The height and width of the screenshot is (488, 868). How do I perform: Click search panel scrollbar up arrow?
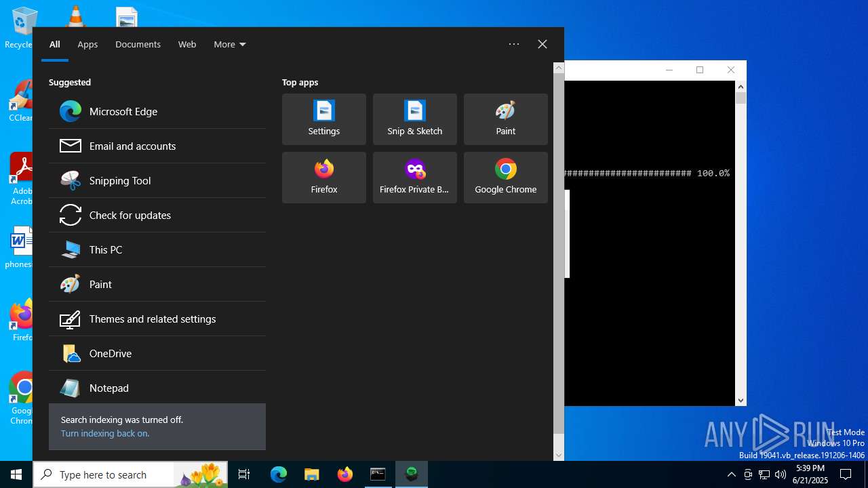click(x=559, y=68)
